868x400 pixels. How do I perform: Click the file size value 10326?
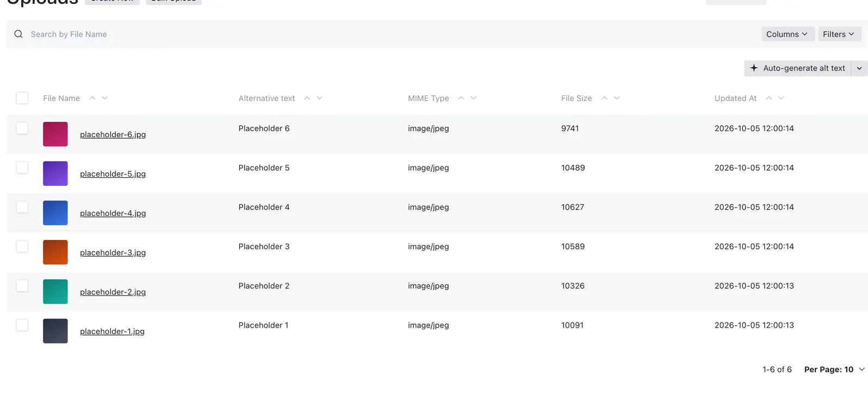point(573,286)
